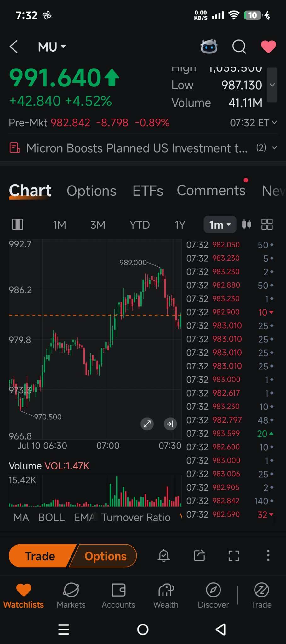Open the MU ticker dropdown

[x=52, y=47]
